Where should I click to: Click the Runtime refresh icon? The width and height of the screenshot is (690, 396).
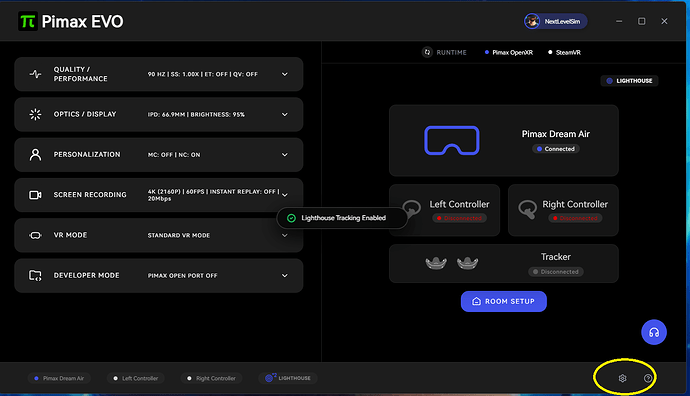coord(427,52)
